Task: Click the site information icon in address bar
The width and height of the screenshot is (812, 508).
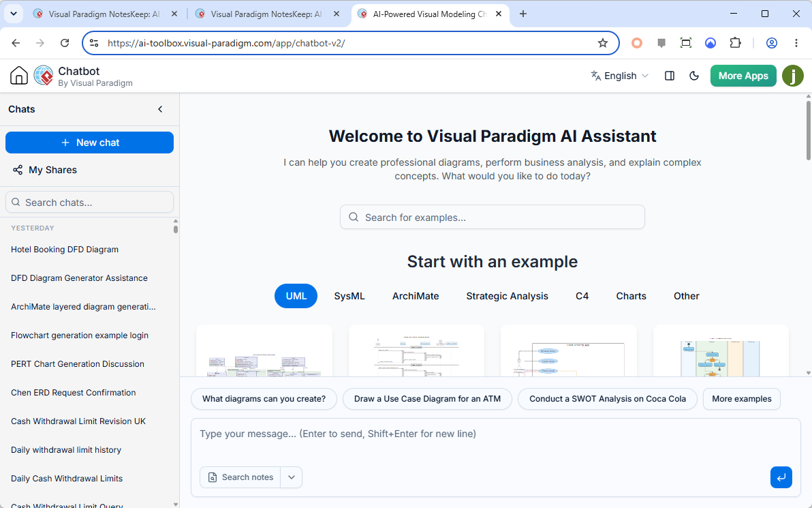Action: 94,43
